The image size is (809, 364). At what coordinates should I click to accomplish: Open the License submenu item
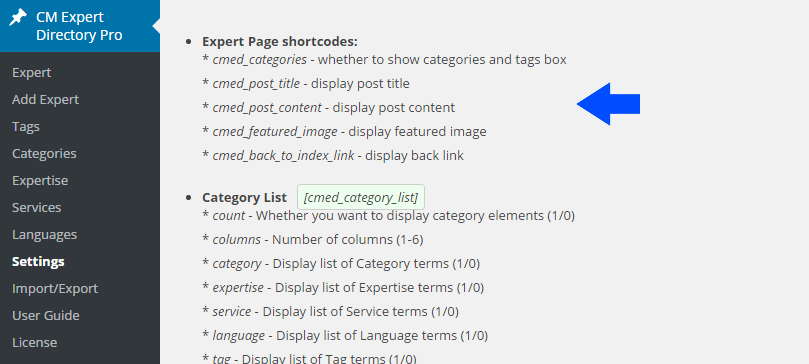click(35, 342)
